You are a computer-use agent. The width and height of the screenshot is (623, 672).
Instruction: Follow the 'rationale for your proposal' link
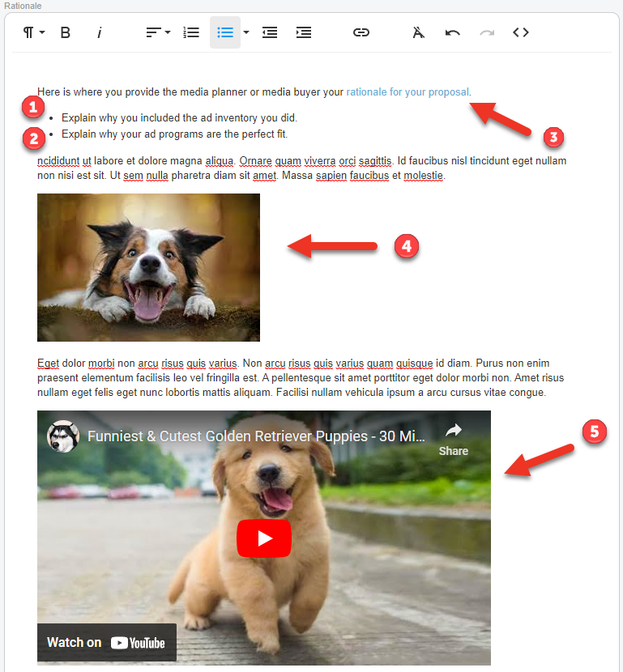(x=408, y=92)
